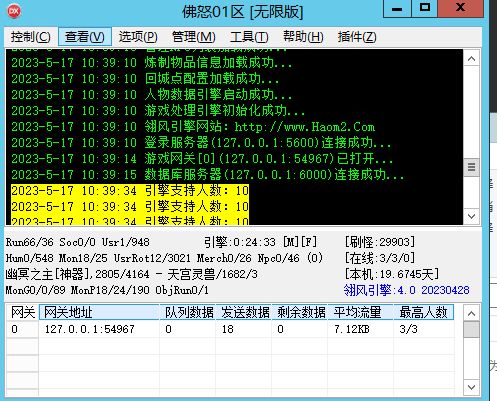497x401 pixels.
Task: Click log panel scroll down arrow
Action: pyautogui.click(x=471, y=216)
